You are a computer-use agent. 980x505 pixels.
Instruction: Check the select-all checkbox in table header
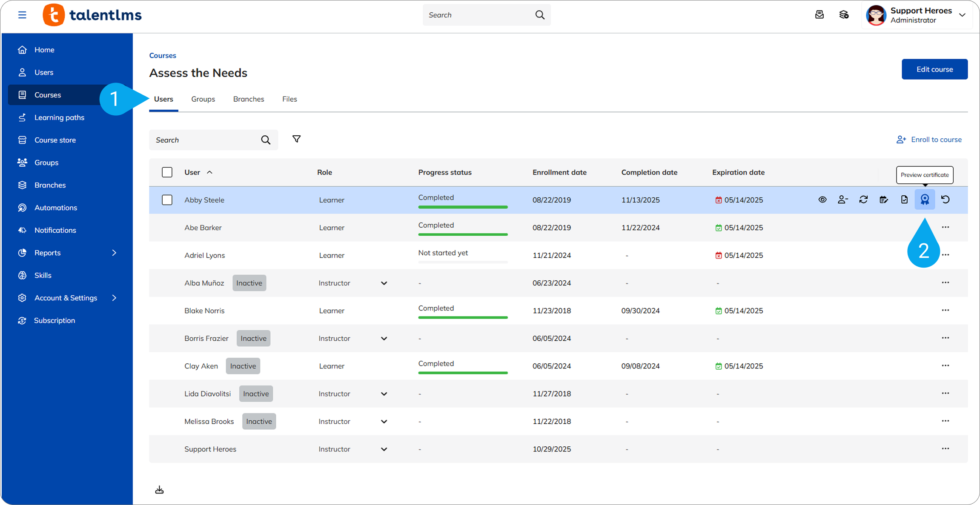(x=167, y=172)
